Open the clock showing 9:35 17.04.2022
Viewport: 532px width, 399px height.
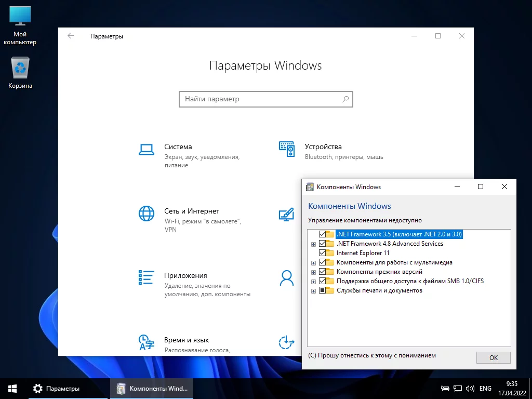tap(512, 389)
